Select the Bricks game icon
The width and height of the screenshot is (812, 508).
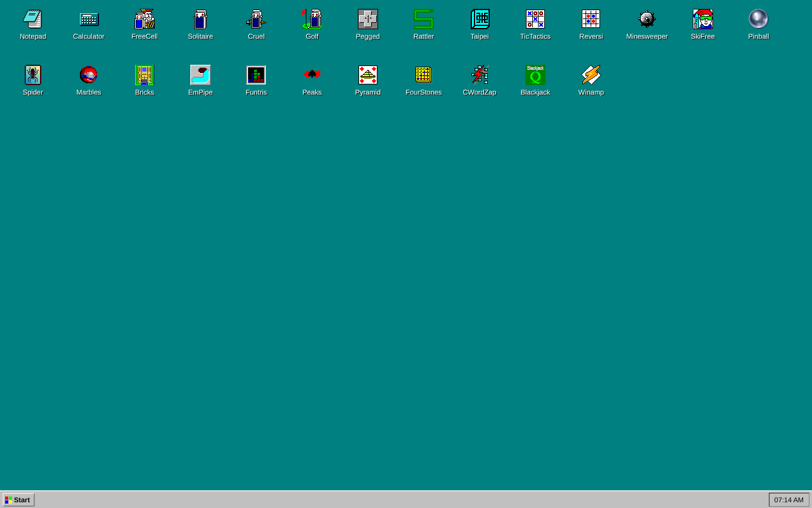pos(145,75)
